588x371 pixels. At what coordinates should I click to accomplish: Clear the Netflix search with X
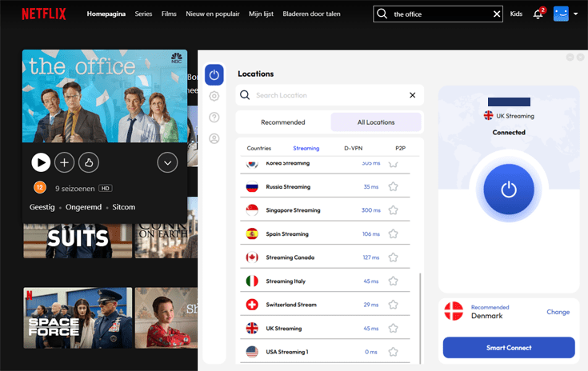tap(497, 14)
